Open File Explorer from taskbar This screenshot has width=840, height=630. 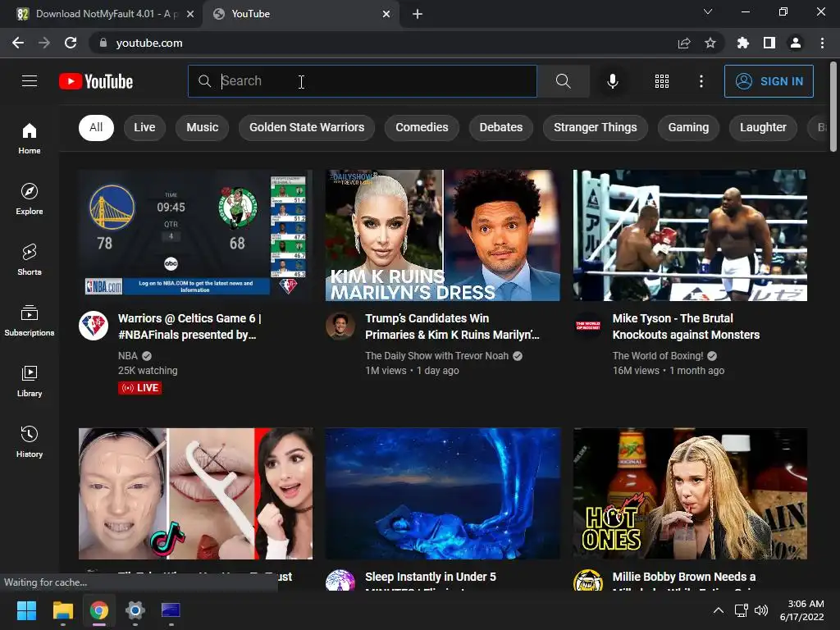pos(62,610)
